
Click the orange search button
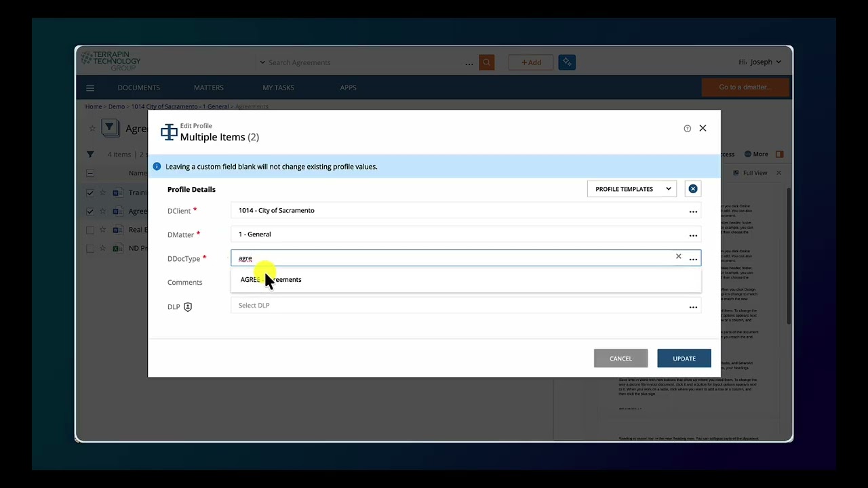486,62
